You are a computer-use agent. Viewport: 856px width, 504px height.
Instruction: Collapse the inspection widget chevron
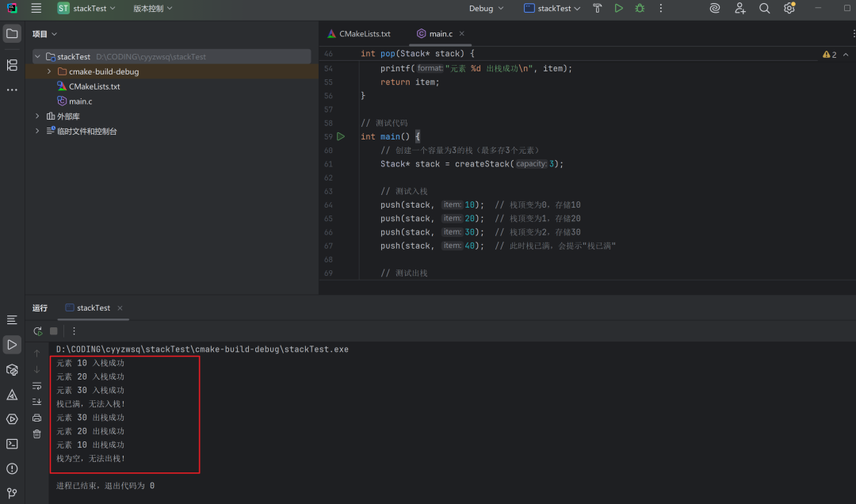846,55
